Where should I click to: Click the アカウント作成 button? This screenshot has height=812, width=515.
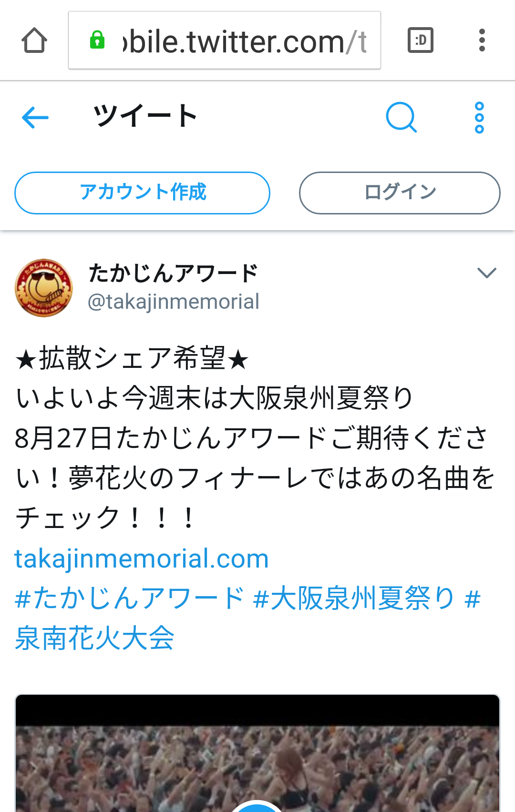pos(142,193)
